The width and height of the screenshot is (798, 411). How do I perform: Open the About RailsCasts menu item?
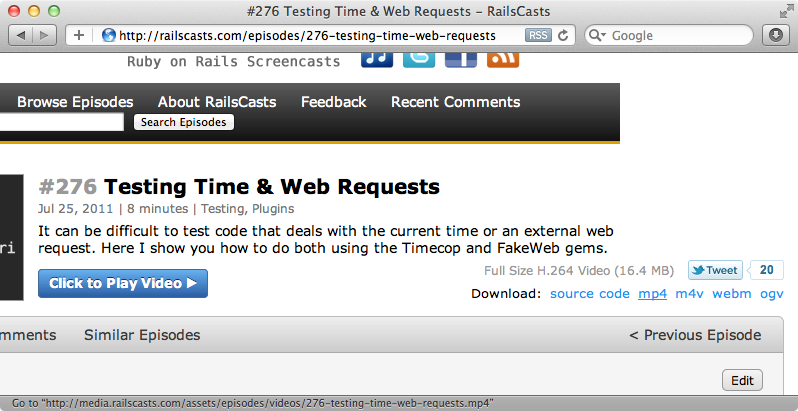[217, 102]
